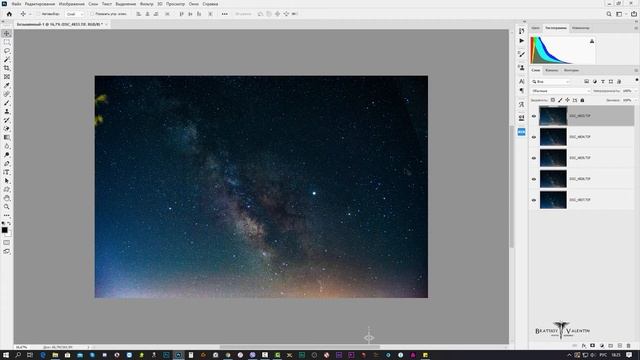
Task: Click the histogram cached-data warning icon
Action: tap(592, 41)
